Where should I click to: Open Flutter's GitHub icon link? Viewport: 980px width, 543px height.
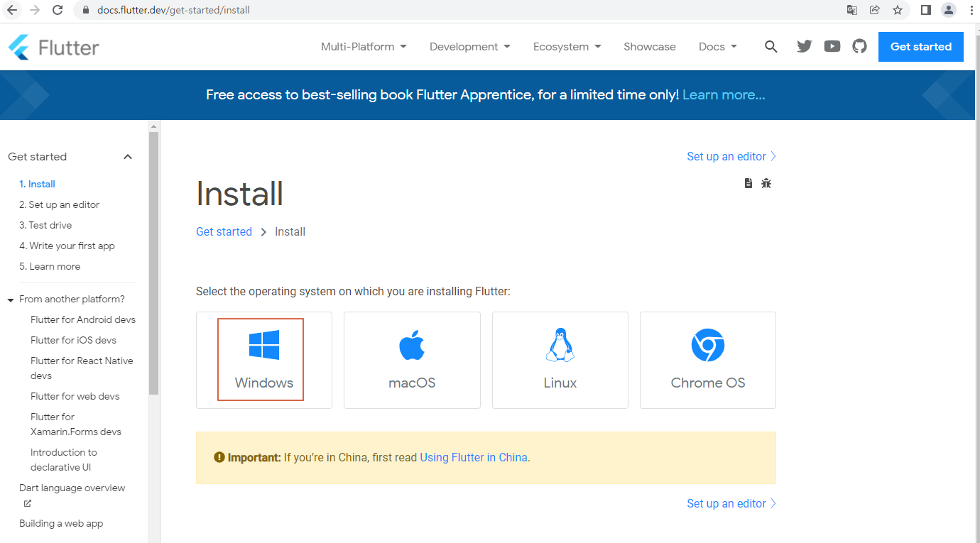tap(860, 47)
